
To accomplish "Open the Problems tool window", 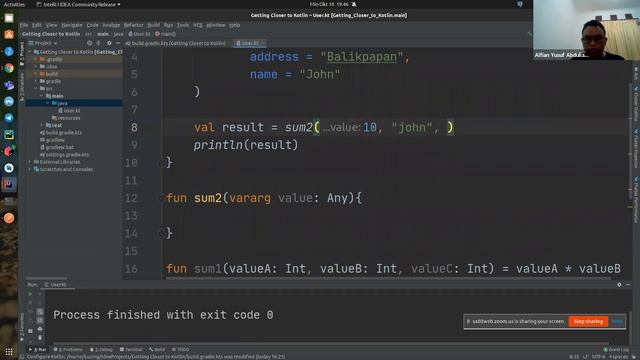I will 68,350.
